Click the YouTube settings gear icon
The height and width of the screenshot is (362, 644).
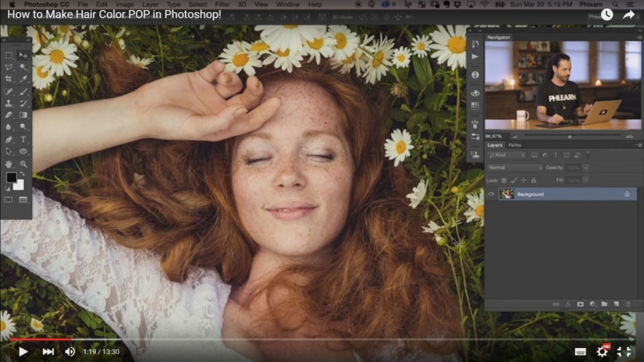coord(602,352)
